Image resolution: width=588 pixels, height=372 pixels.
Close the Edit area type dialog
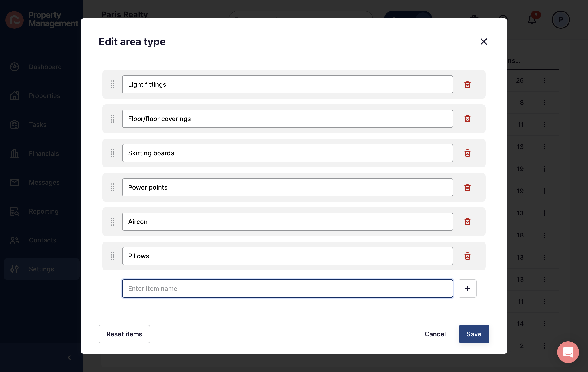point(484,42)
